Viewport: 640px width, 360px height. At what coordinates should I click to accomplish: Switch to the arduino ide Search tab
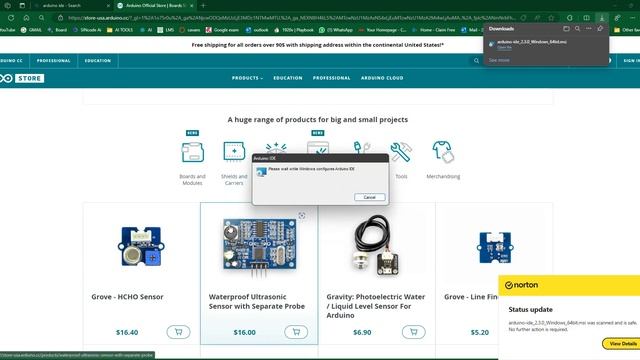(x=71, y=6)
